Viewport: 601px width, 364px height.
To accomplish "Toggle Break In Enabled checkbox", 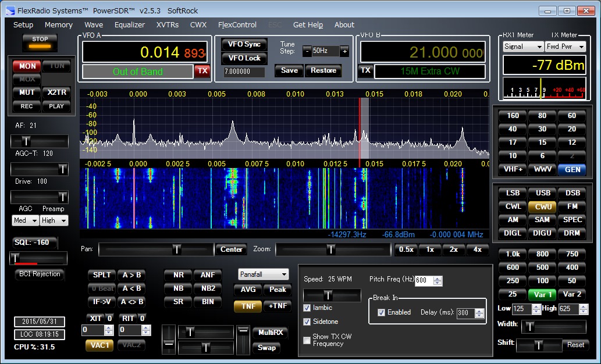I will tap(382, 312).
